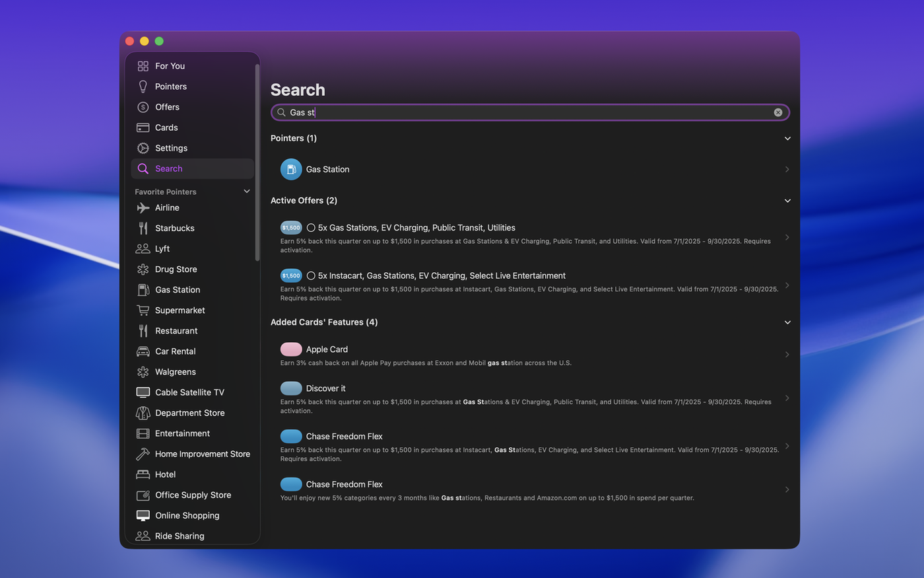Open the Discover it card result
The width and height of the screenshot is (924, 578).
(528, 398)
